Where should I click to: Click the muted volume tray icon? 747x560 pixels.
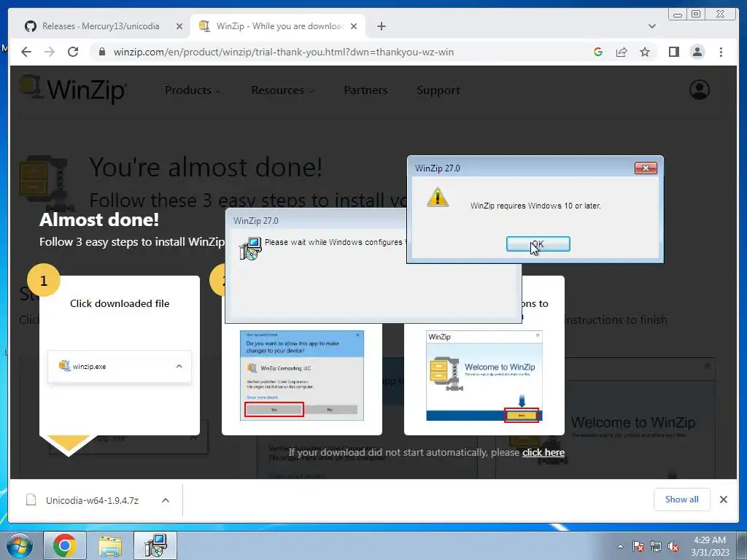[x=673, y=546]
